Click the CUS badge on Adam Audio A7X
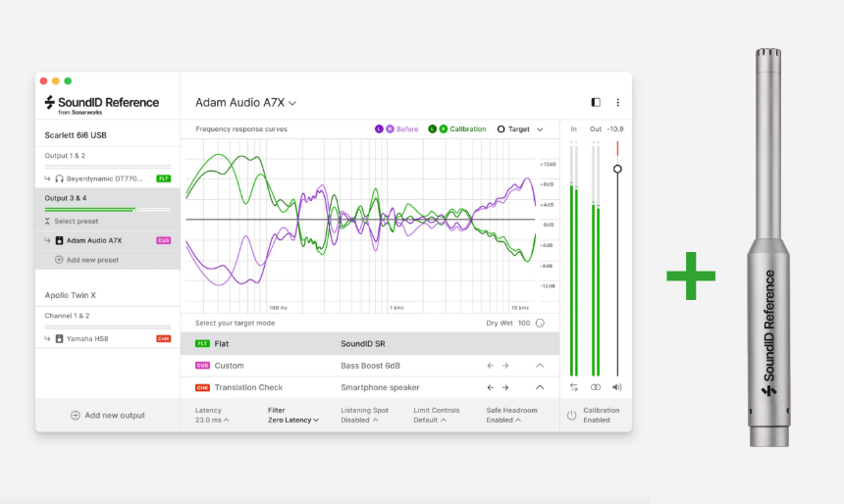Viewport: 844px width, 504px height. 164,240
